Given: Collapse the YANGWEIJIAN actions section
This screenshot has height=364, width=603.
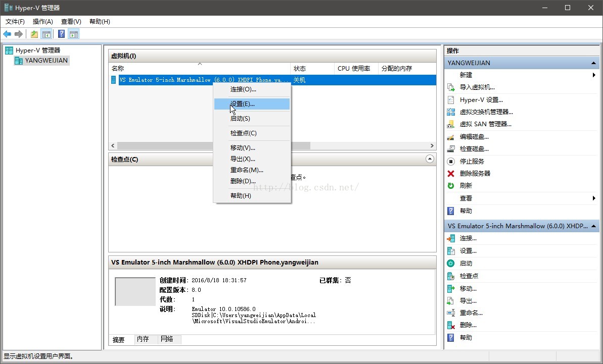Looking at the screenshot, I should pyautogui.click(x=593, y=63).
